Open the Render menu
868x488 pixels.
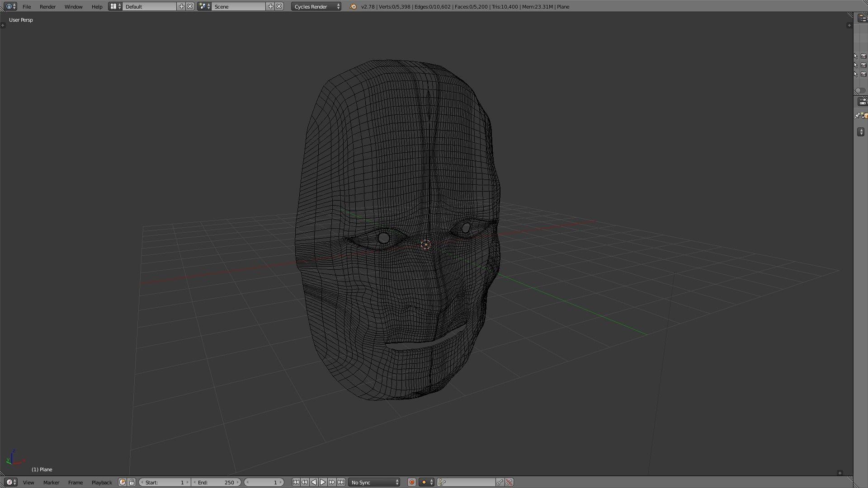click(x=47, y=7)
